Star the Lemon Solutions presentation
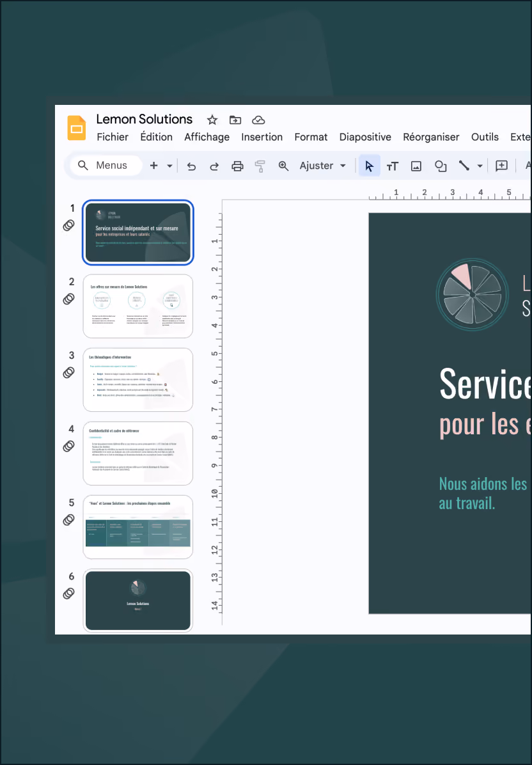532x765 pixels. click(212, 120)
